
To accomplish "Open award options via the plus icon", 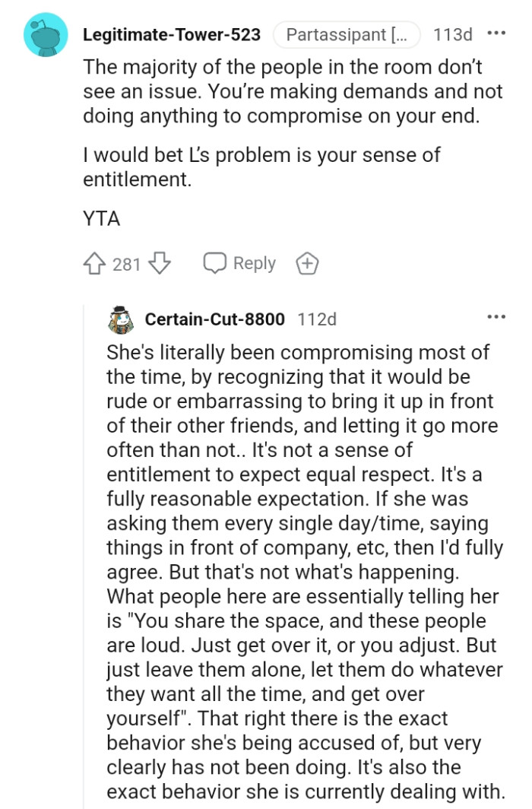I will point(306,262).
